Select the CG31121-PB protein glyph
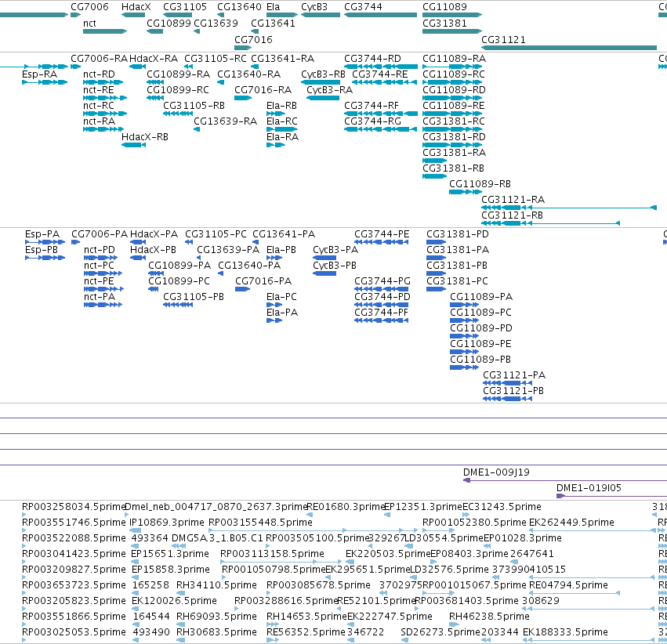 (x=507, y=399)
